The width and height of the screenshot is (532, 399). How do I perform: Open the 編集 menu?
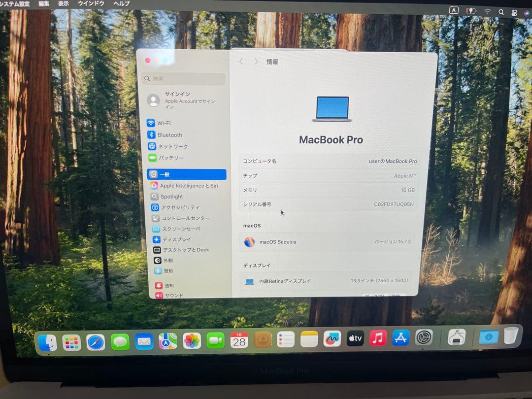tap(44, 4)
